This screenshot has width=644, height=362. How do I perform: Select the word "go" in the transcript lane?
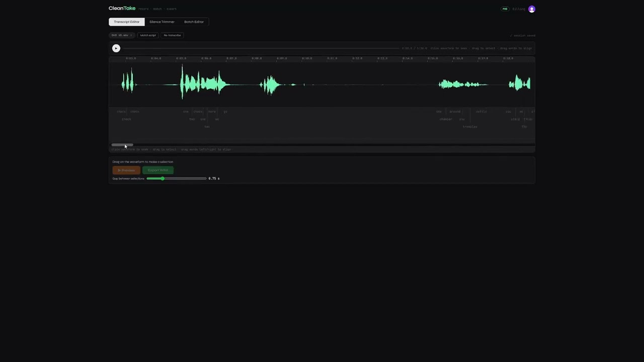tap(225, 112)
